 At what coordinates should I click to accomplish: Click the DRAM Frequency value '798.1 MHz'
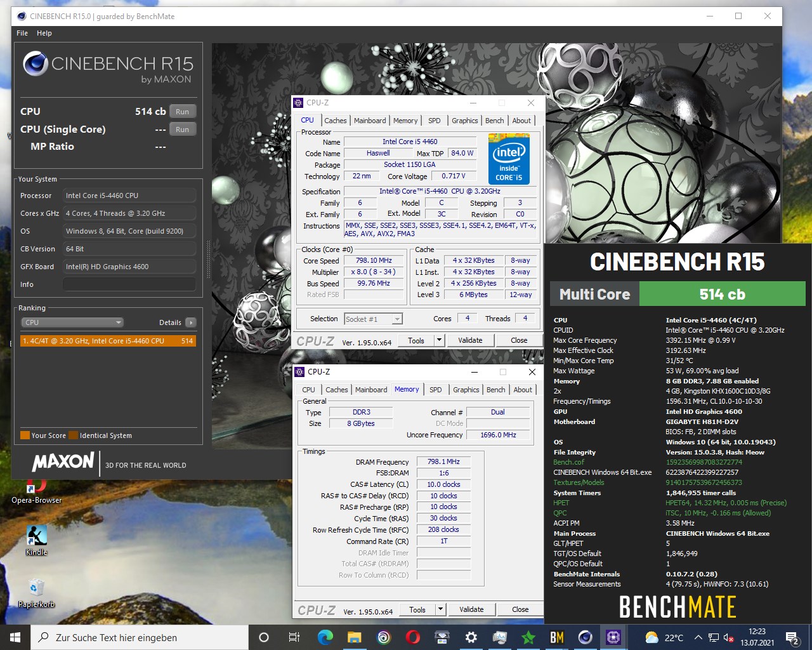coord(443,461)
